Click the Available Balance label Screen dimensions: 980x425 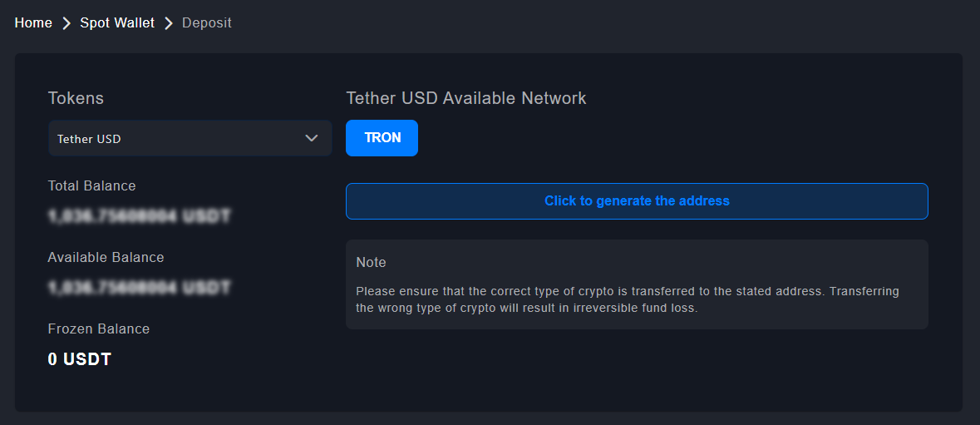coord(106,257)
